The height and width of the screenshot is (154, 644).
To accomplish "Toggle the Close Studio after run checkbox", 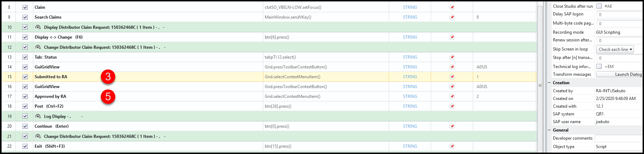I will point(599,6).
